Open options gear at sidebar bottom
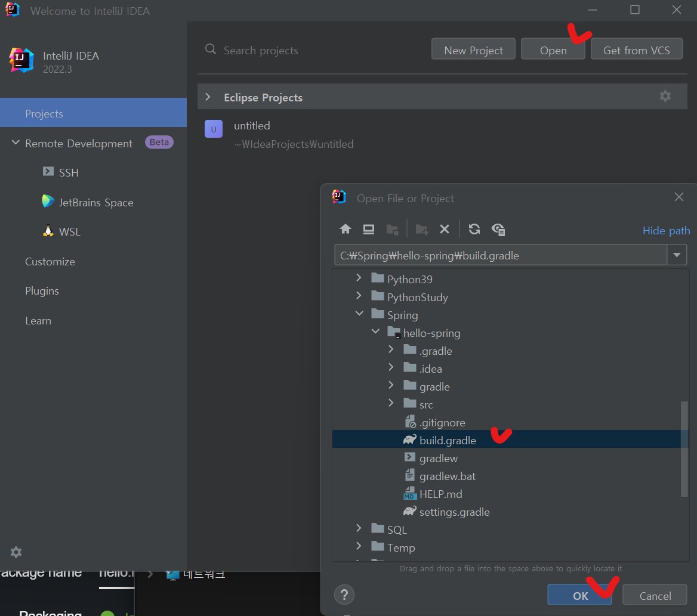The image size is (697, 616). pyautogui.click(x=16, y=552)
